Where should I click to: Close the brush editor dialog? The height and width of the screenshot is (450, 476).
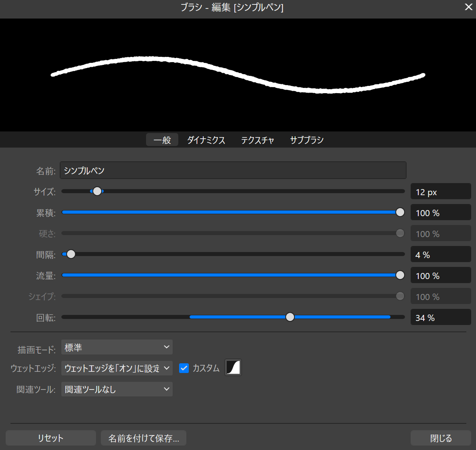(x=468, y=7)
